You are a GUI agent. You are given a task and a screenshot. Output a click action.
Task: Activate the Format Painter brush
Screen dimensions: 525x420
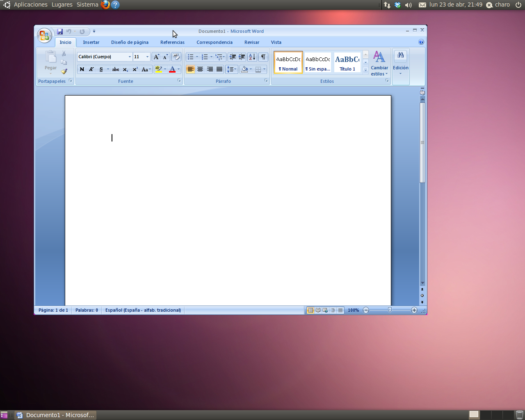pos(64,71)
